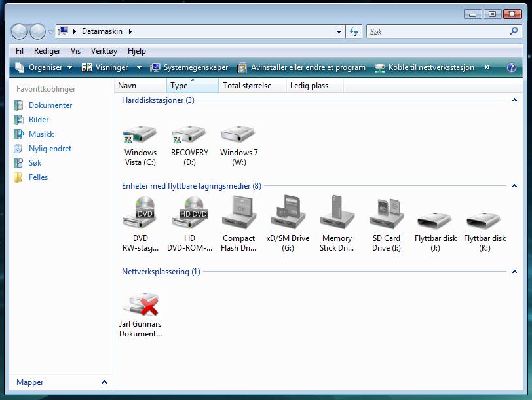Image resolution: width=532 pixels, height=400 pixels.
Task: Expand the Mapper folders pane
Action: coord(105,382)
